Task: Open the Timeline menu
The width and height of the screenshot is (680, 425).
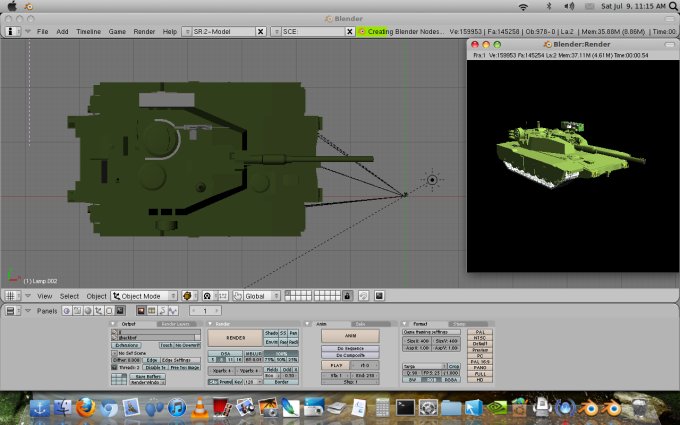Action: click(88, 31)
